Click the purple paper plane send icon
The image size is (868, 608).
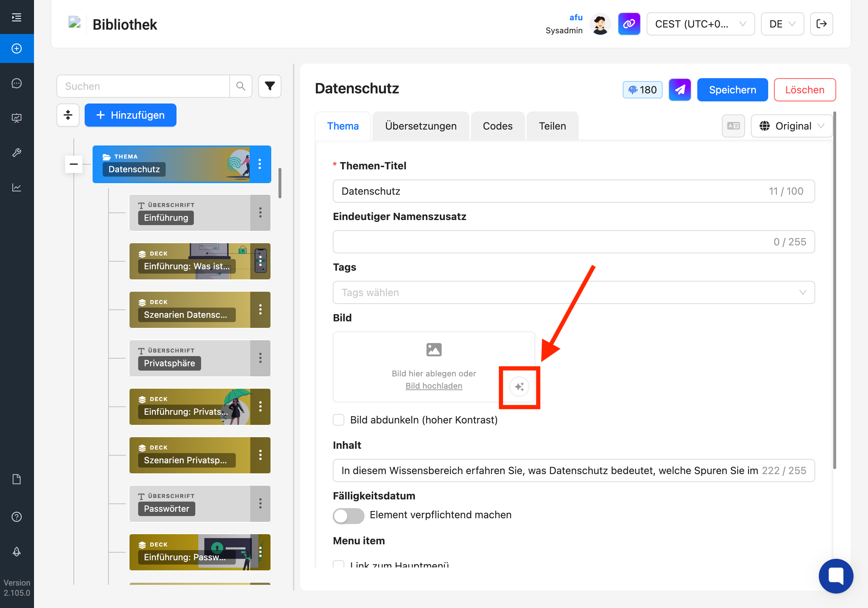click(x=679, y=90)
